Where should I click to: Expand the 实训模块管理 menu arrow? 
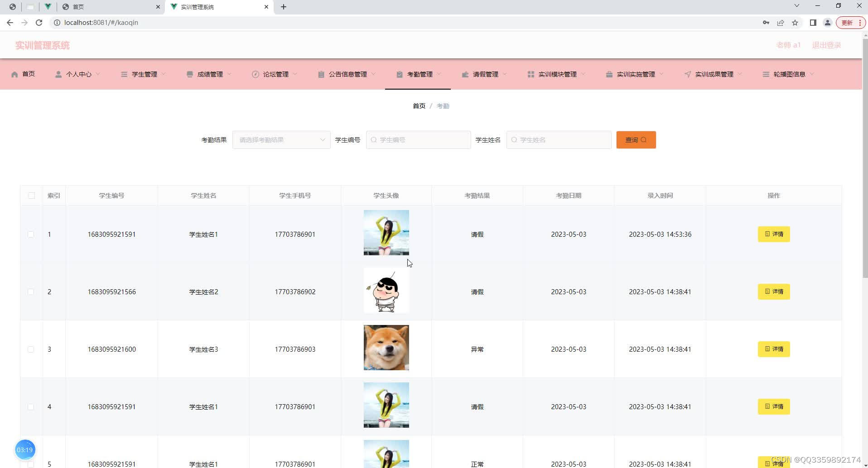[x=583, y=74]
